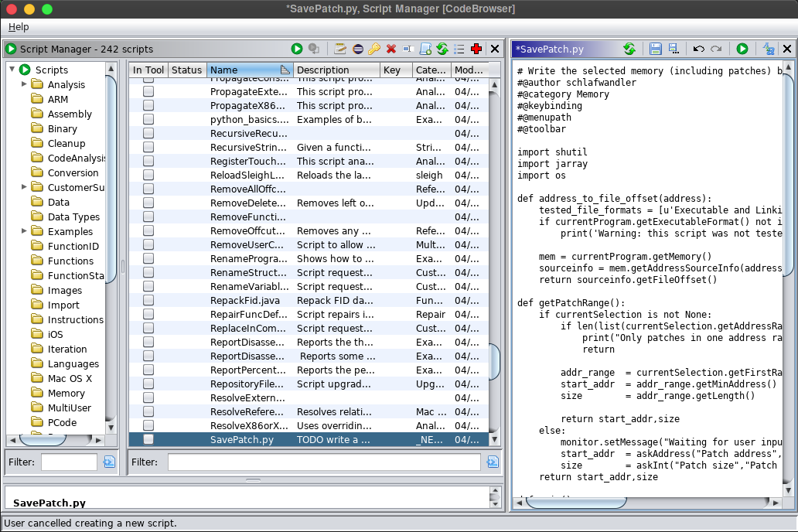Check In Tool box for ReportPercent... row
Viewport: 798px width, 532px height.
[x=148, y=370]
